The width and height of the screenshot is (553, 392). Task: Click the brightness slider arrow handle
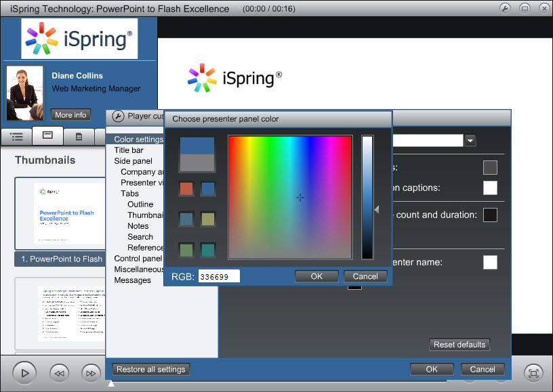[377, 210]
